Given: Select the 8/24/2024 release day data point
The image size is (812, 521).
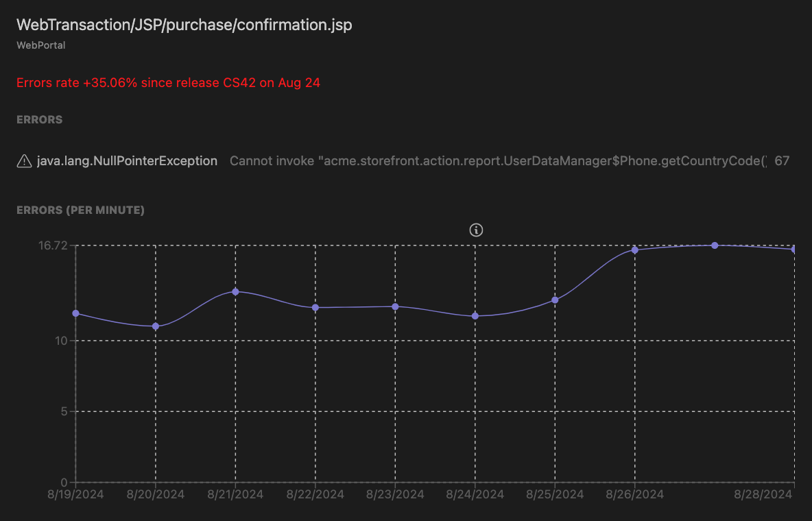Looking at the screenshot, I should pyautogui.click(x=475, y=316).
